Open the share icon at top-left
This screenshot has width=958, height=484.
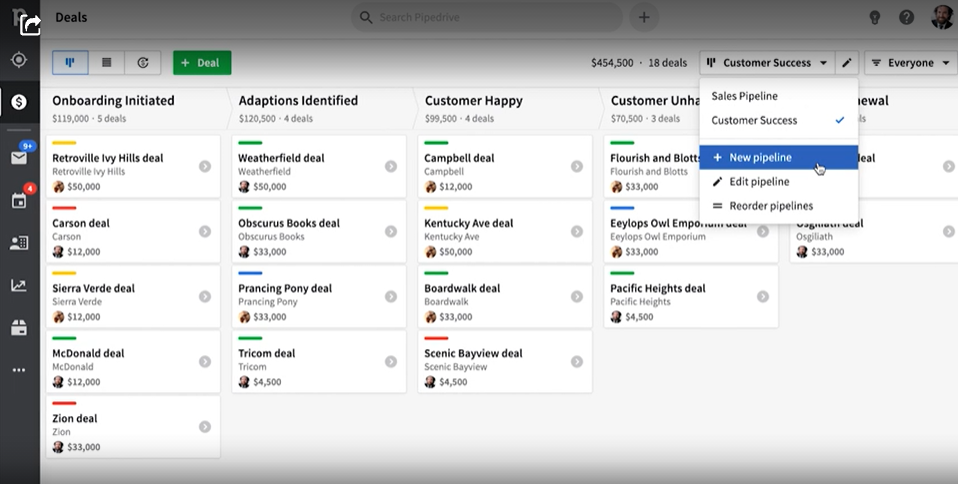(29, 24)
